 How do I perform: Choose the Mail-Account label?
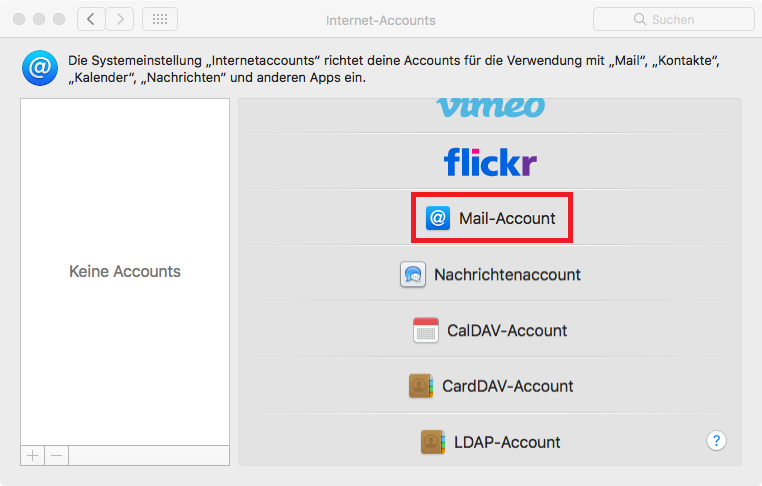coord(507,218)
